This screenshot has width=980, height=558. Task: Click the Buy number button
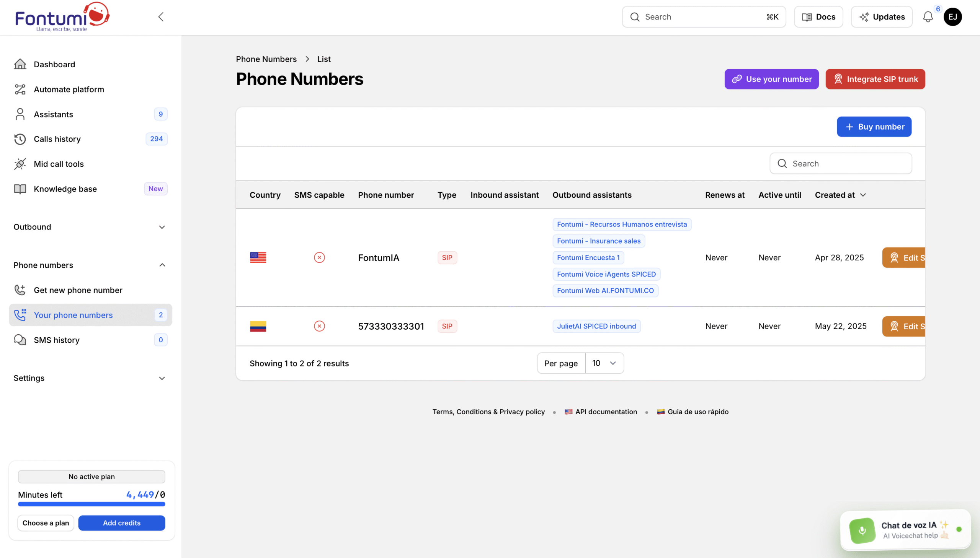click(x=874, y=127)
